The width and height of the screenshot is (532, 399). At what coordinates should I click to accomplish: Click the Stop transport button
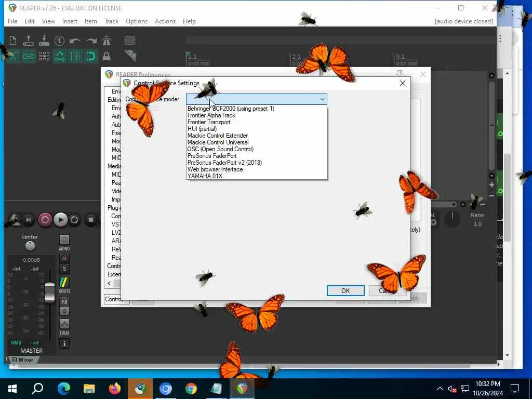coord(90,220)
